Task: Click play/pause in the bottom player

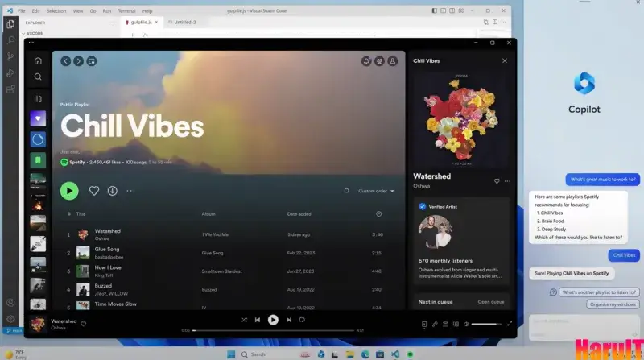Action: click(x=273, y=320)
